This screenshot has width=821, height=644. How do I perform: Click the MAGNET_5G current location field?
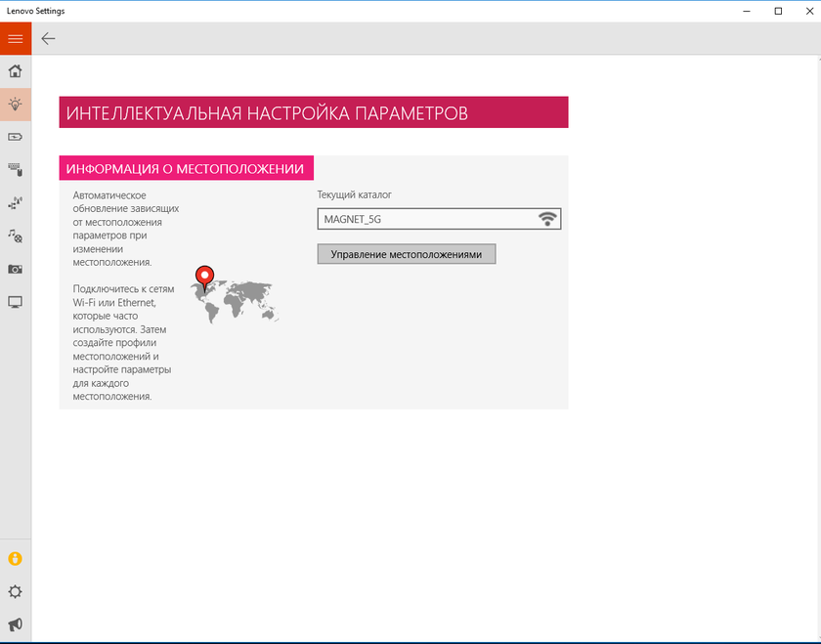[425, 219]
